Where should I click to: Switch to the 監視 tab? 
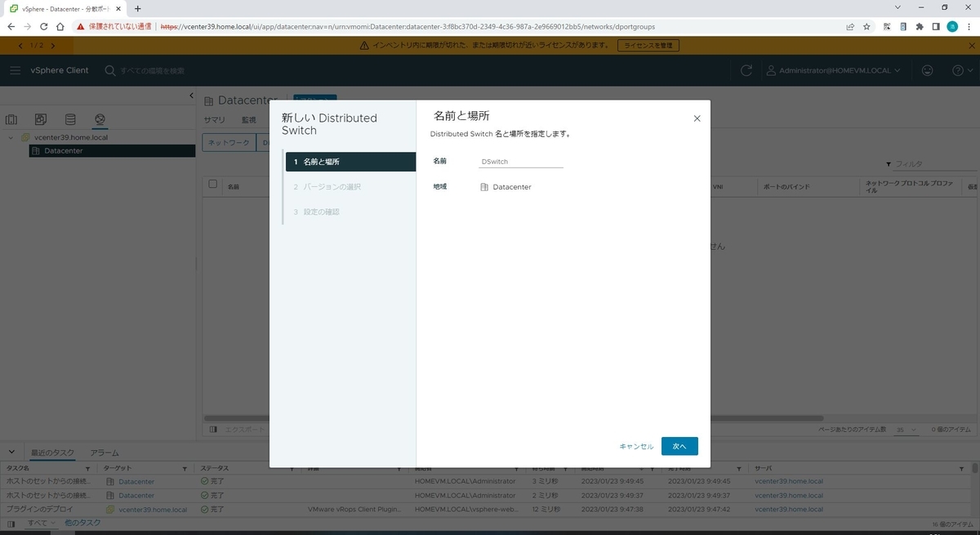tap(249, 119)
